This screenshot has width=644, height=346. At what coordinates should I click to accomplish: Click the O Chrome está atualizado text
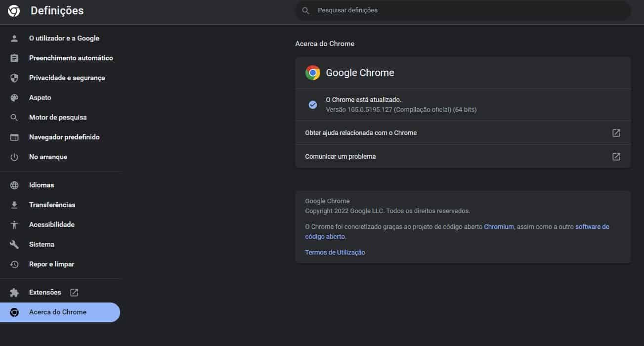[x=363, y=99]
